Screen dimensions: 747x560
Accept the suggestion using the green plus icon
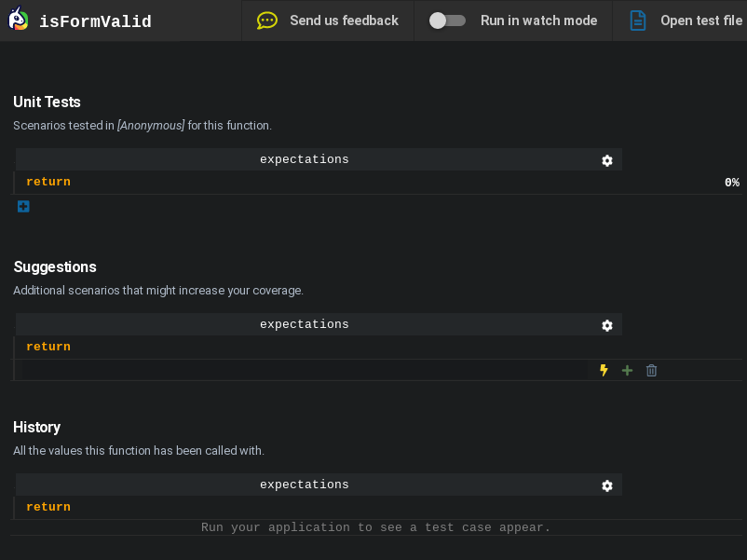[x=627, y=370]
